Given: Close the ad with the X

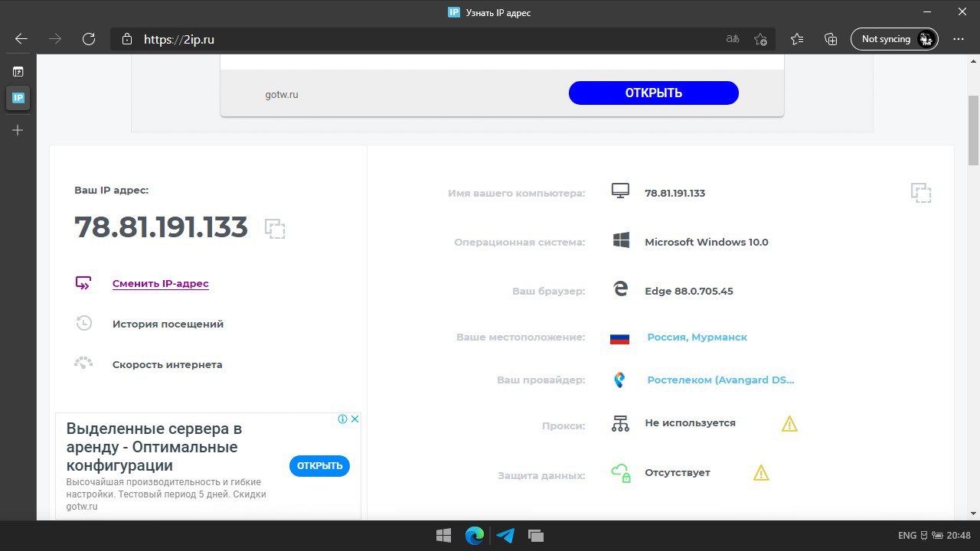Looking at the screenshot, I should (354, 419).
